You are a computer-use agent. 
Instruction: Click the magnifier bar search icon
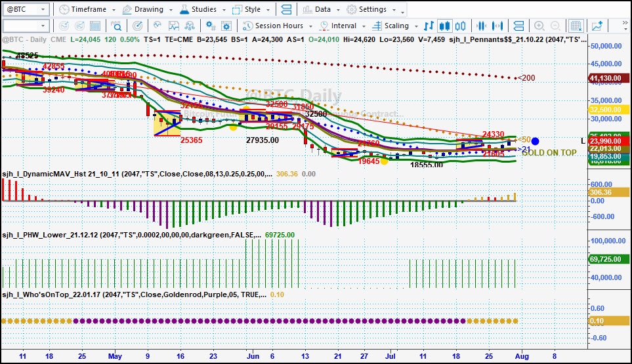pos(116,26)
